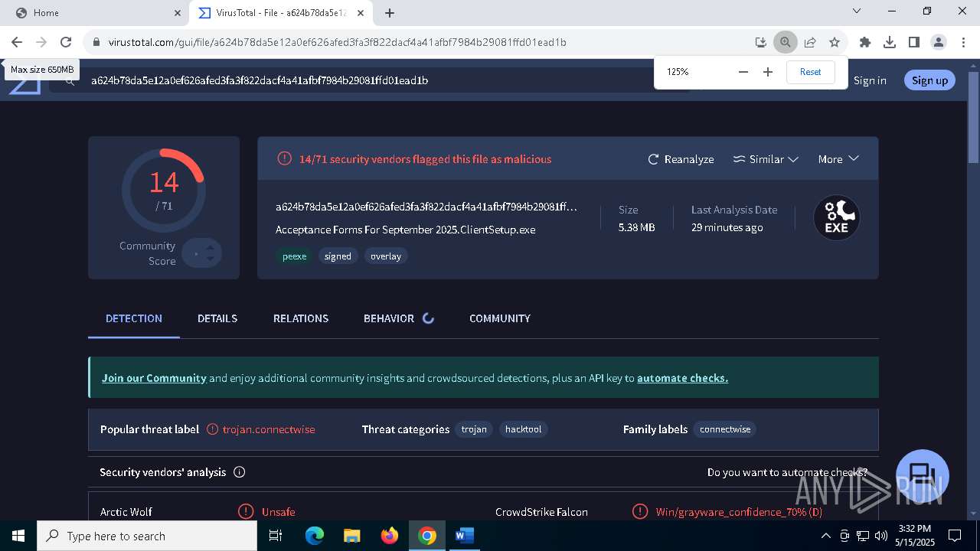
Task: Switch to the RELATIONS tab
Action: [301, 318]
